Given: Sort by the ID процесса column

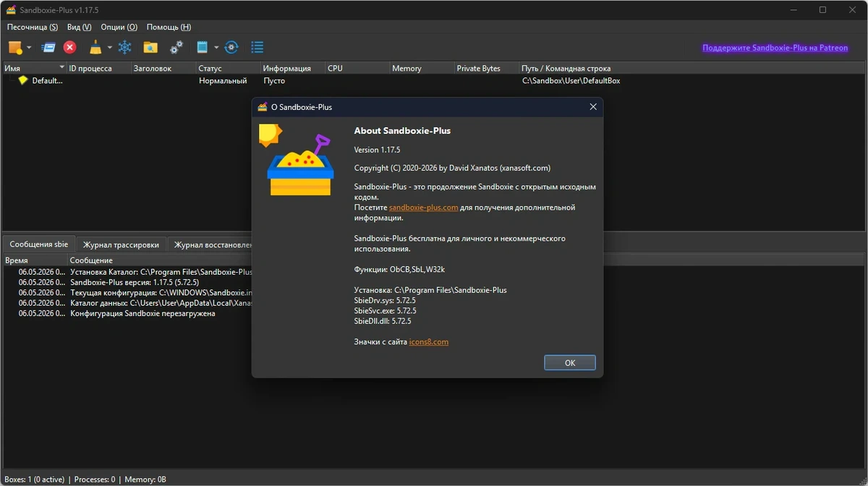Looking at the screenshot, I should pos(98,68).
